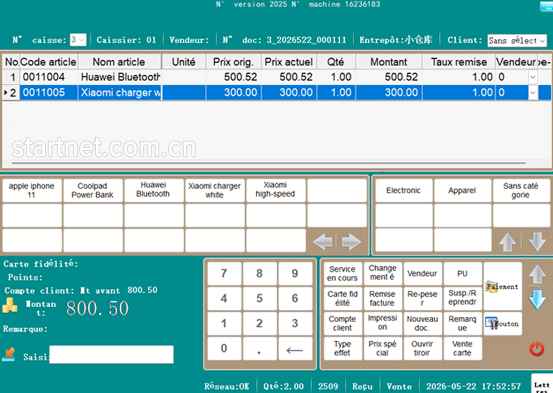Viewport: 553px width, 393px height.
Task: Click the category list down arrow
Action: coord(537,241)
